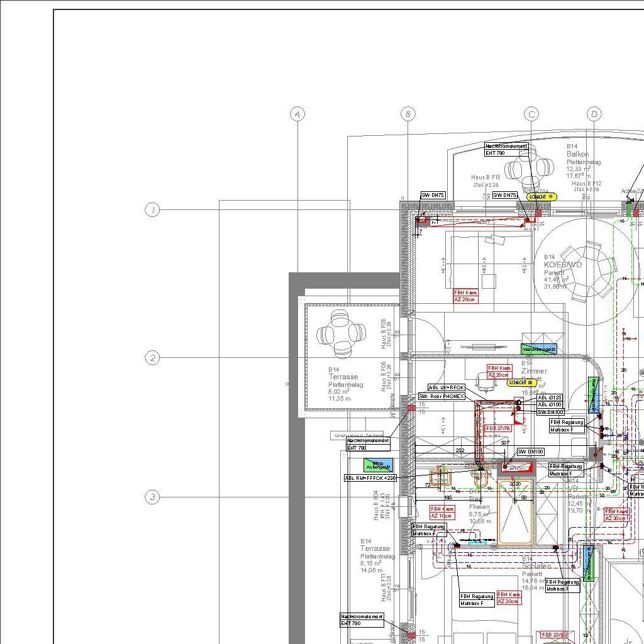Select the FBH Kreis AZ 30cm label
Screen dimensions: 644x644
616,515
